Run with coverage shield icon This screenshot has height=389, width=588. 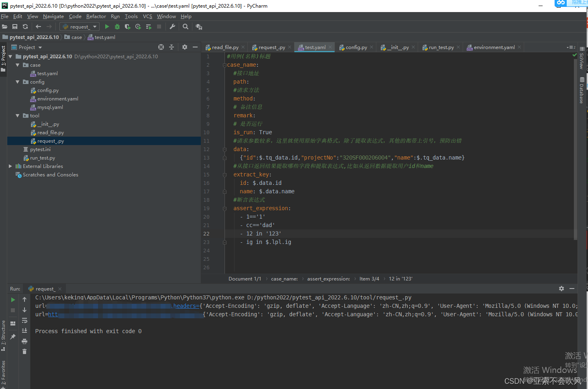pyautogui.click(x=128, y=27)
